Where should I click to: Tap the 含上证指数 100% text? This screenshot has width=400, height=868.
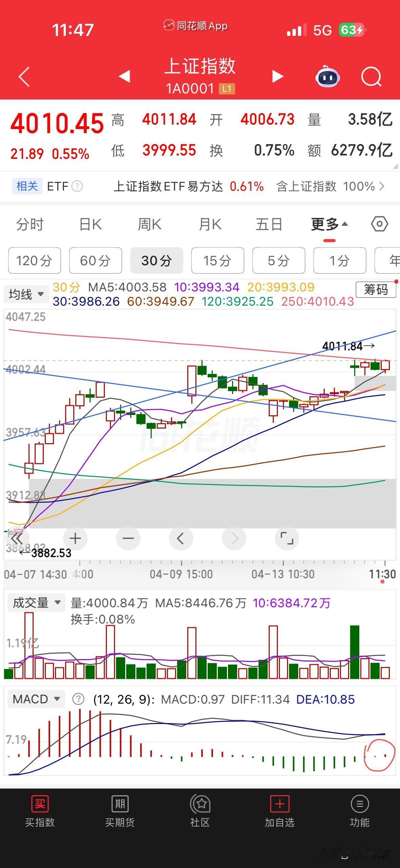tap(326, 186)
